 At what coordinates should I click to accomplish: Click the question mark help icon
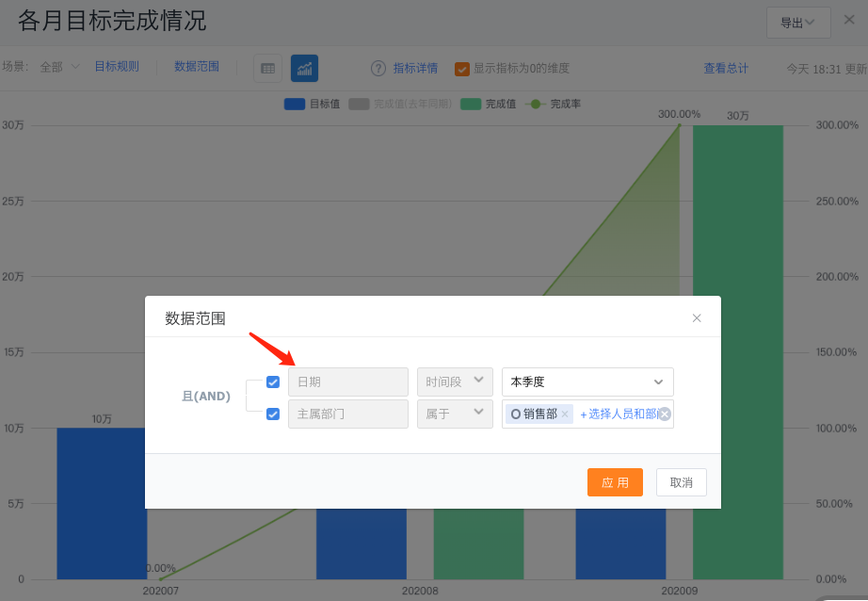pyautogui.click(x=378, y=68)
